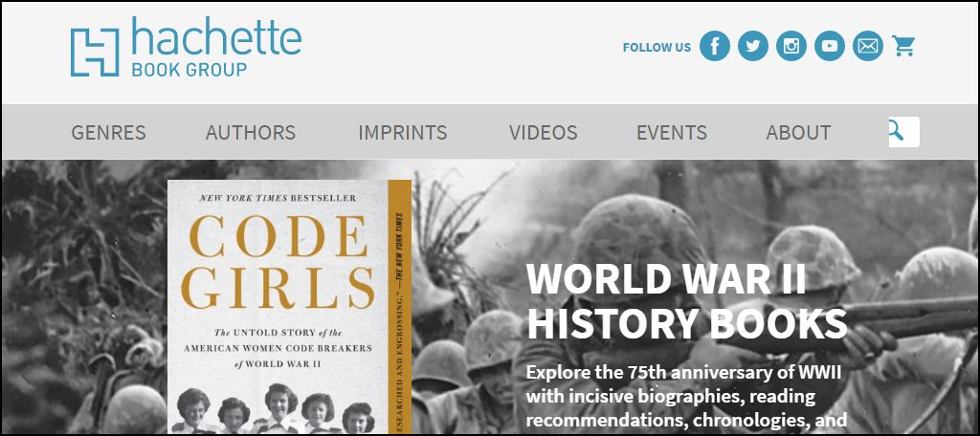Viewport: 980px width, 436px height.
Task: Open Hachette YouTube channel icon
Action: click(830, 46)
